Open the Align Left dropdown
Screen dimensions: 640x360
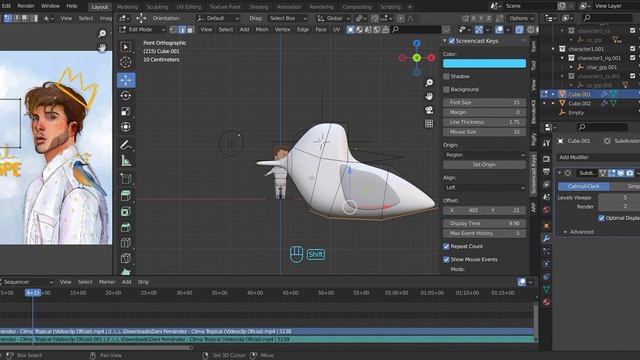point(484,188)
